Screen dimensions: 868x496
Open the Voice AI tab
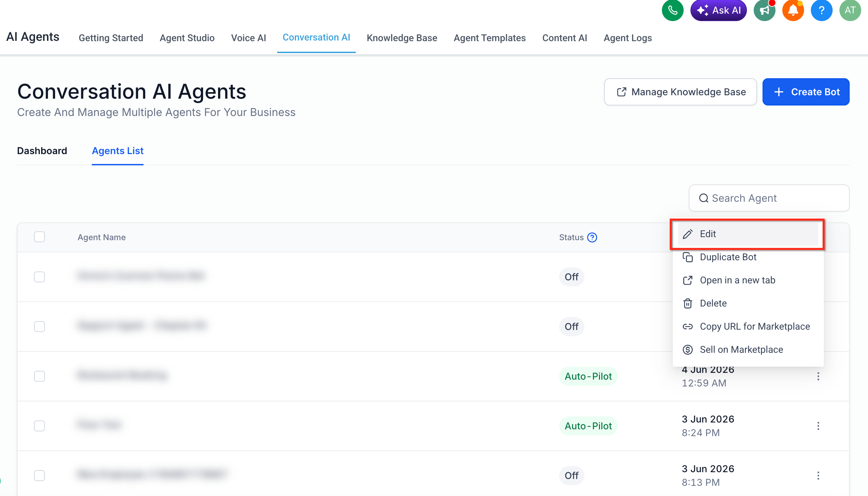click(x=248, y=38)
